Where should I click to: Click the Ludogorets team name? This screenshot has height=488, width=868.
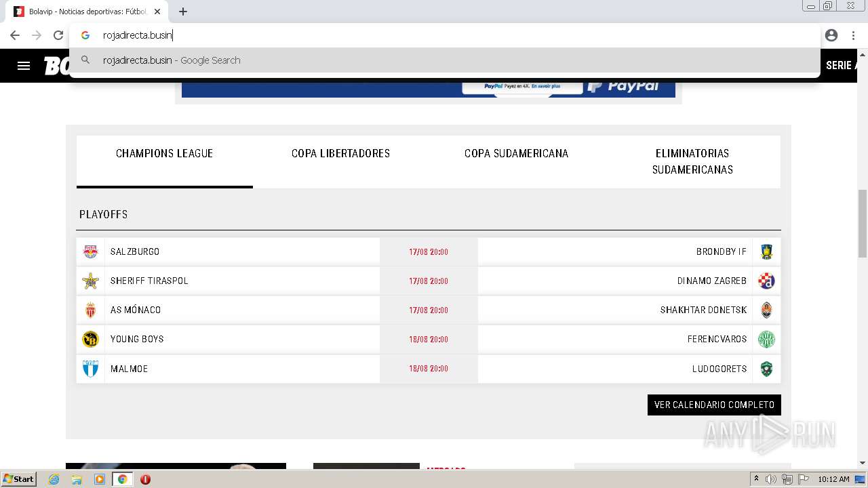719,369
